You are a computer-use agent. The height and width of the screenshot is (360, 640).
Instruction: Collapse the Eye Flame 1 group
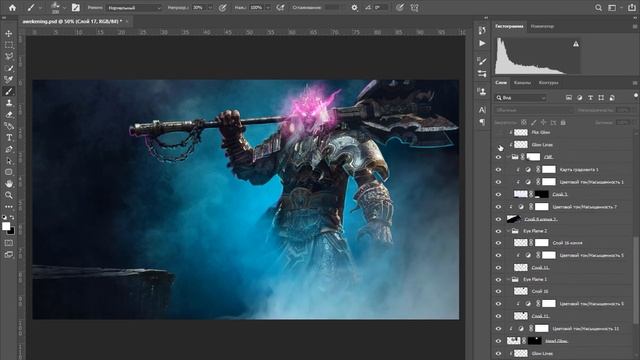pos(508,280)
